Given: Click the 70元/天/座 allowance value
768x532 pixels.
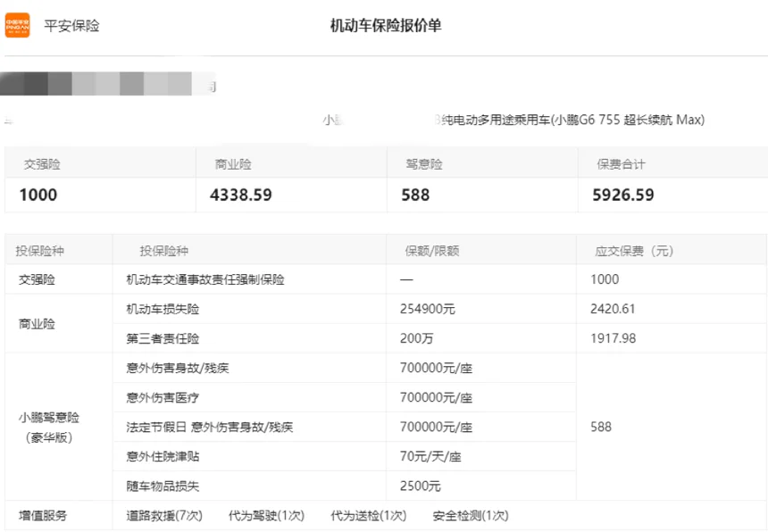Looking at the screenshot, I should coord(430,457).
